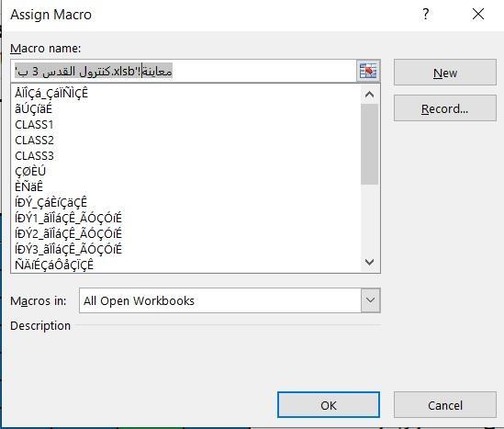Expand the Macros in dropdown arrow
Screen dimensions: 504x429
click(370, 300)
